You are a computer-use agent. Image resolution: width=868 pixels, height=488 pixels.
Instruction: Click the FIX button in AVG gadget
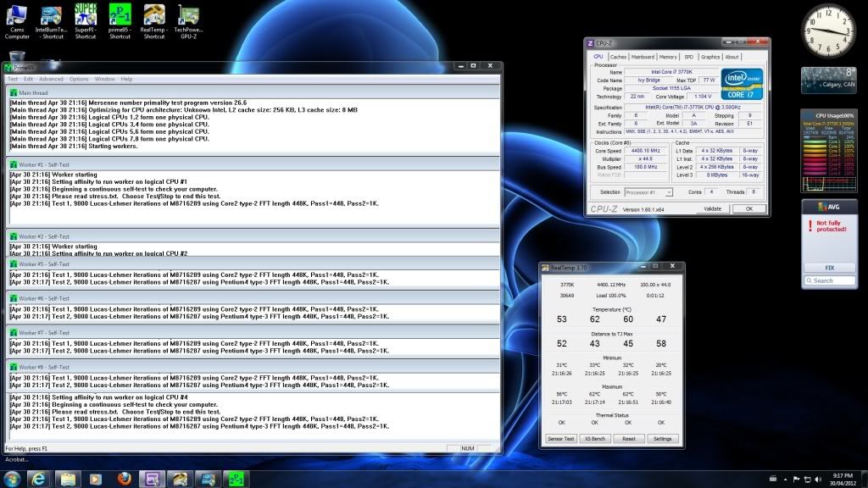(829, 268)
